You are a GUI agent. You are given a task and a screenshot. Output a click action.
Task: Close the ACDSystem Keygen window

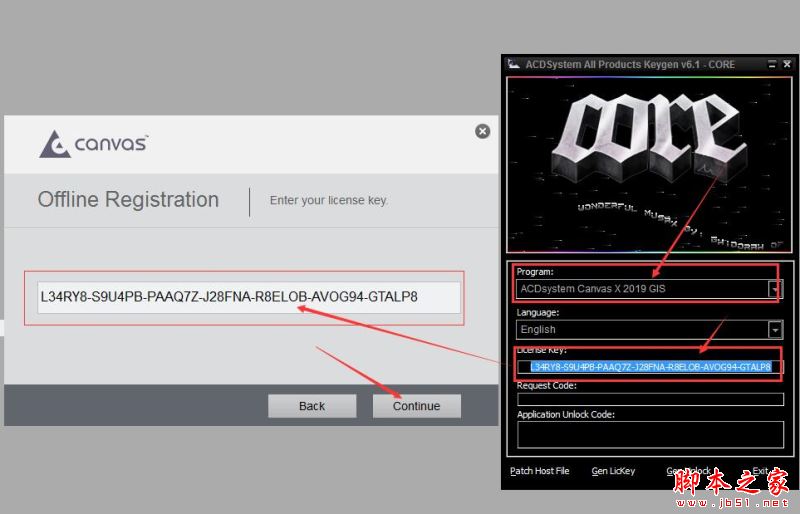[x=787, y=64]
